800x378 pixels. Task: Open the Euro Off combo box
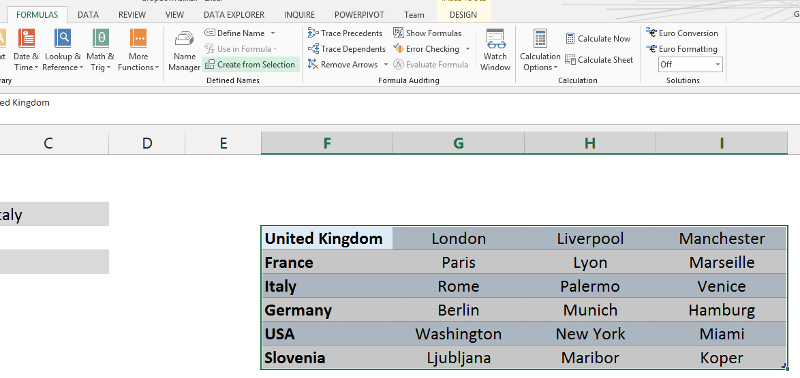pos(690,64)
